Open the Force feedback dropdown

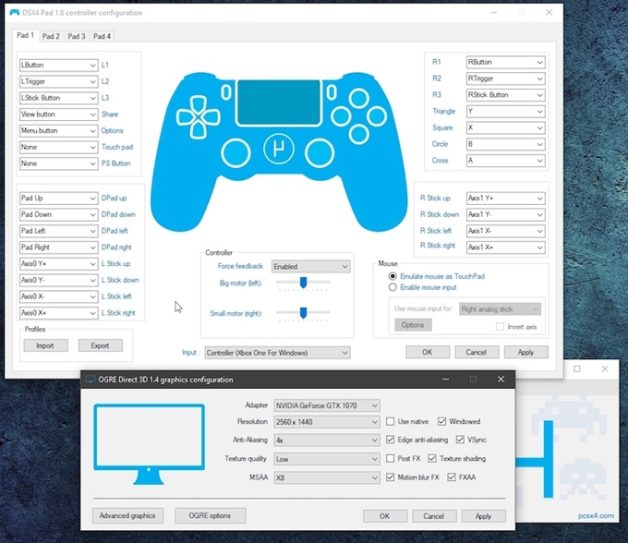point(311,267)
